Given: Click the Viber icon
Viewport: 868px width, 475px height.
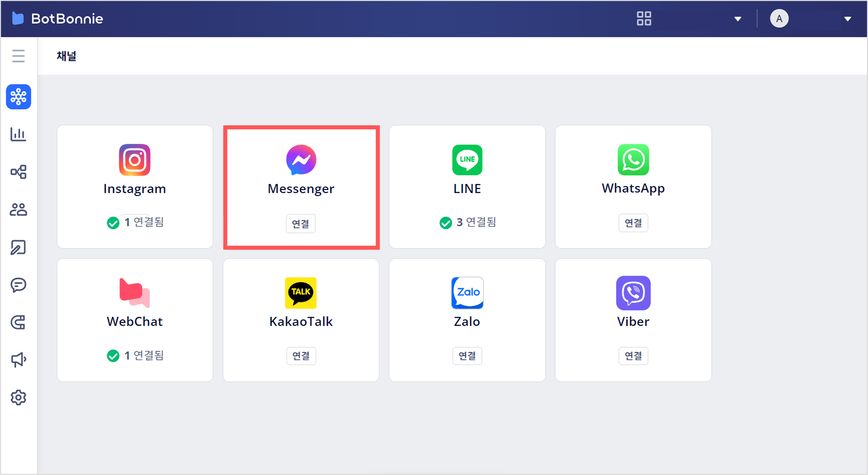Looking at the screenshot, I should tap(634, 293).
